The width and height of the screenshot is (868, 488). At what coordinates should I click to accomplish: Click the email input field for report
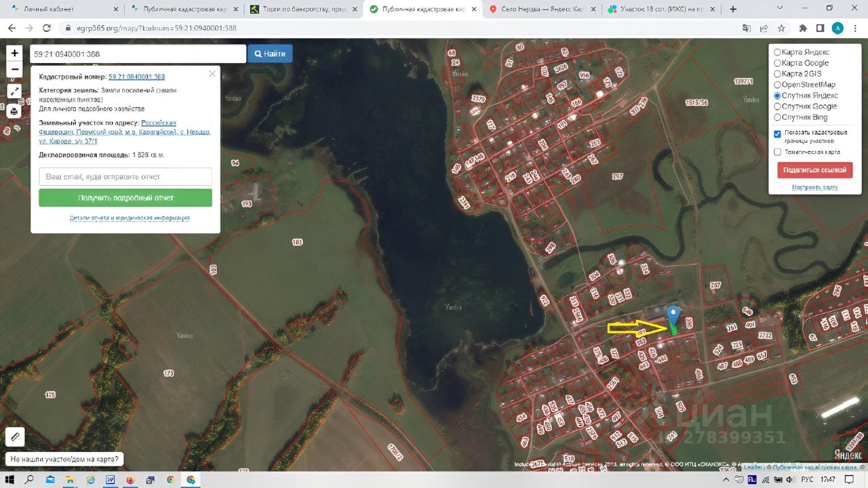coord(125,177)
